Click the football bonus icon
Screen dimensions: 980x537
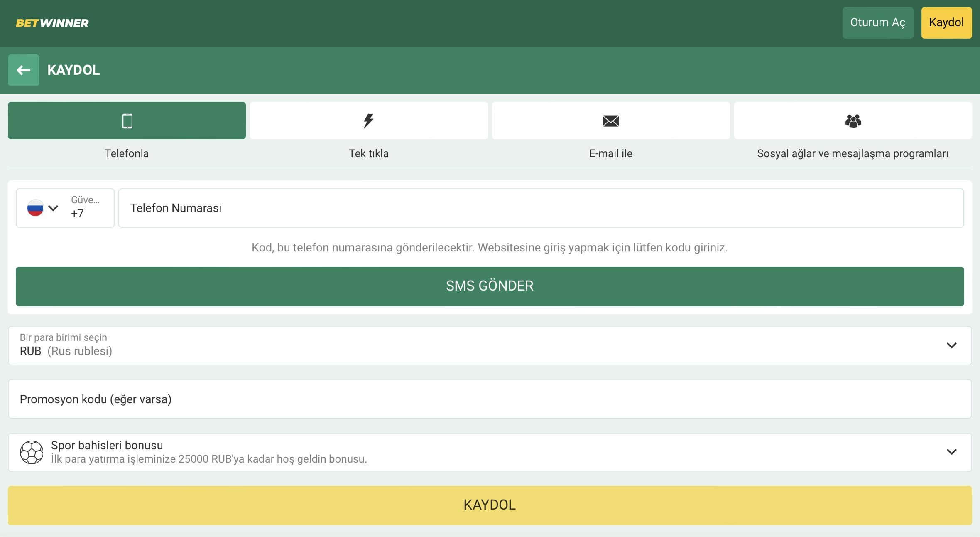32,452
